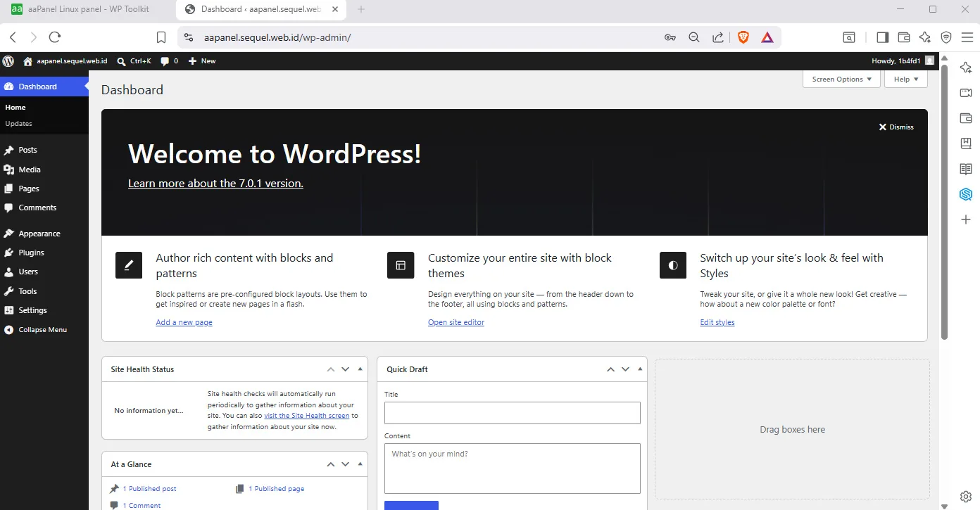Open sidebar settings gear at bottom right
The image size is (980, 510).
tap(966, 497)
